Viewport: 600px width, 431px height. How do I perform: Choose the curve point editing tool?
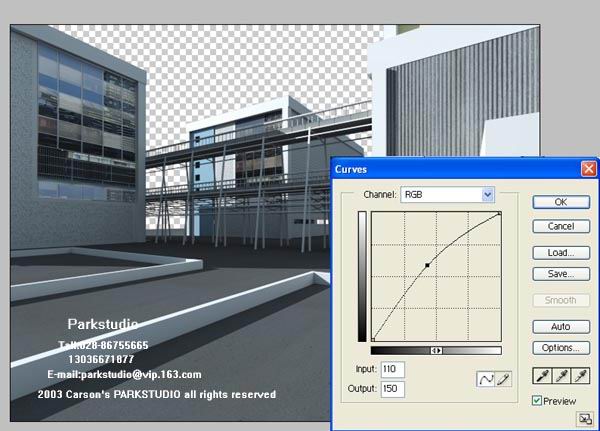tap(486, 379)
